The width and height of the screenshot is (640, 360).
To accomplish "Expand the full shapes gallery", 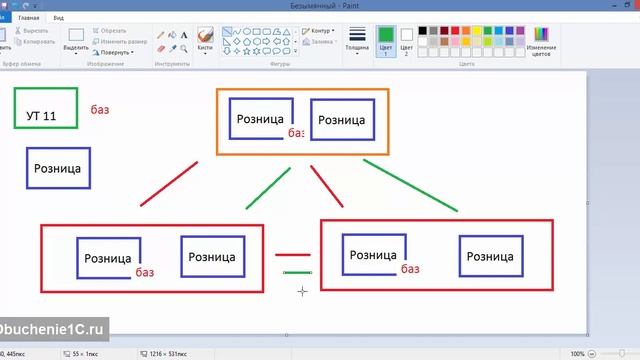I will tap(296, 51).
